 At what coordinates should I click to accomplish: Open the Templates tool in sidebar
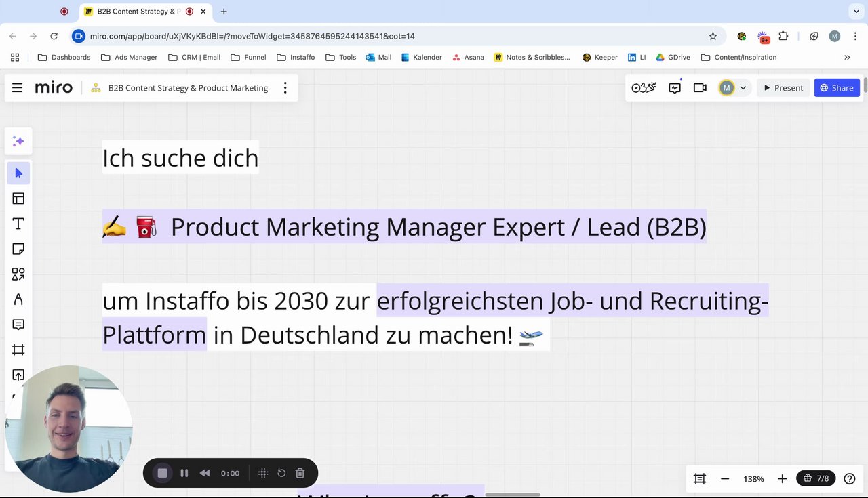(18, 199)
